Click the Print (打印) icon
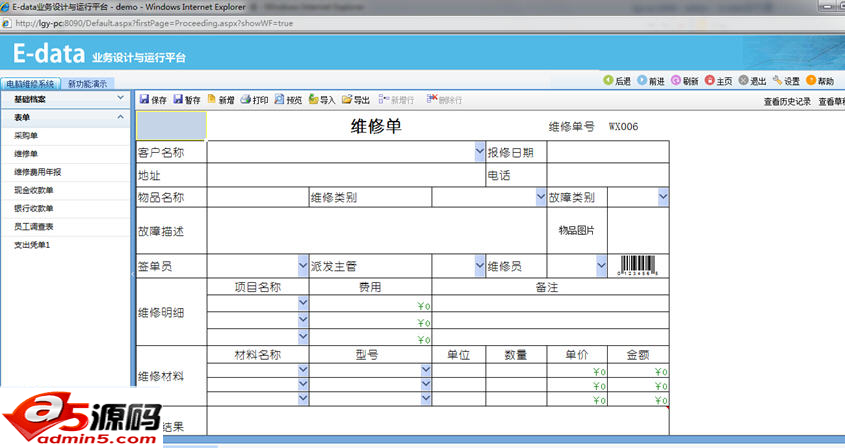Image resolution: width=845 pixels, height=448 pixels. 245,100
